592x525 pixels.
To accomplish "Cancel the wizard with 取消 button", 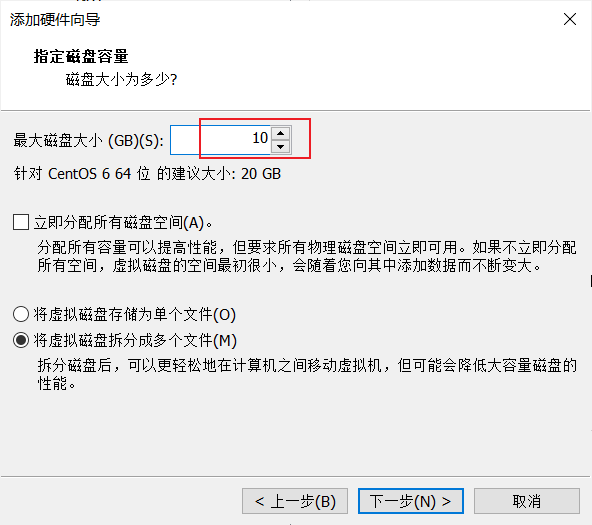I will (527, 501).
